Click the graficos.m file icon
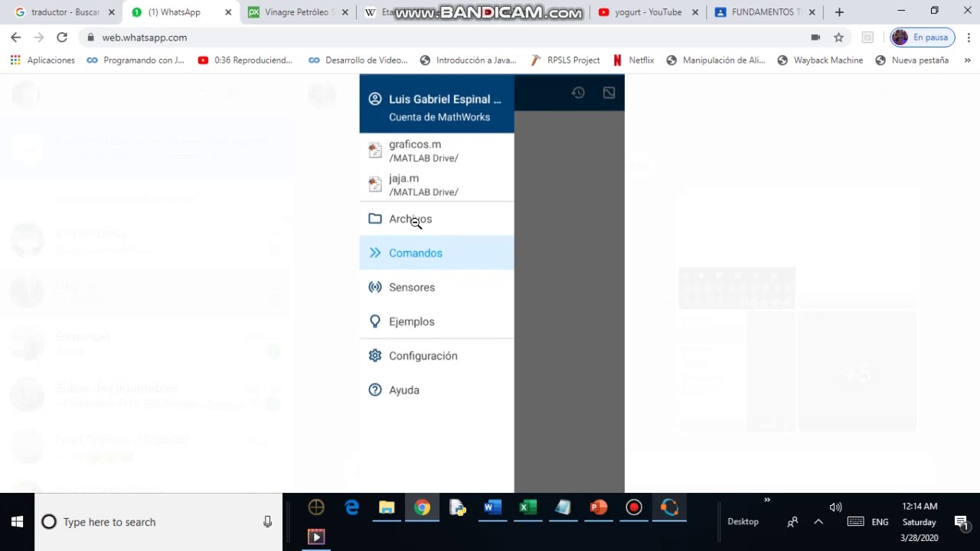980x551 pixels. (375, 151)
